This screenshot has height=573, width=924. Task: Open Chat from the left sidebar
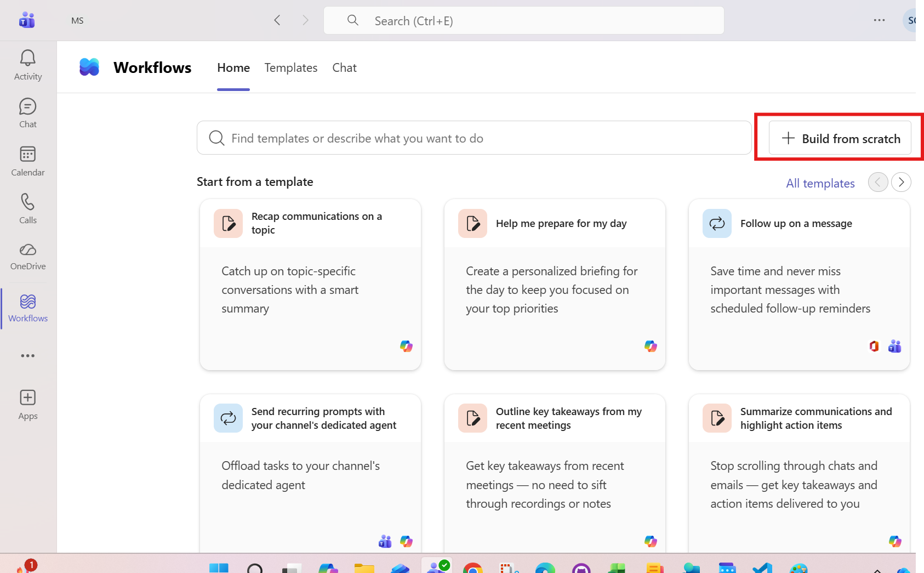coord(28,113)
